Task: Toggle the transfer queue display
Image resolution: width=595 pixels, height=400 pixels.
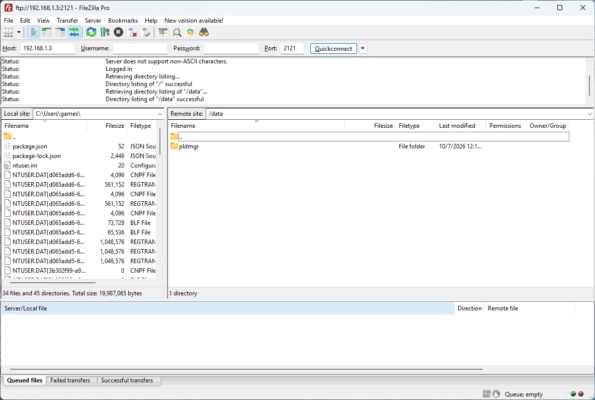Action: 74,32
